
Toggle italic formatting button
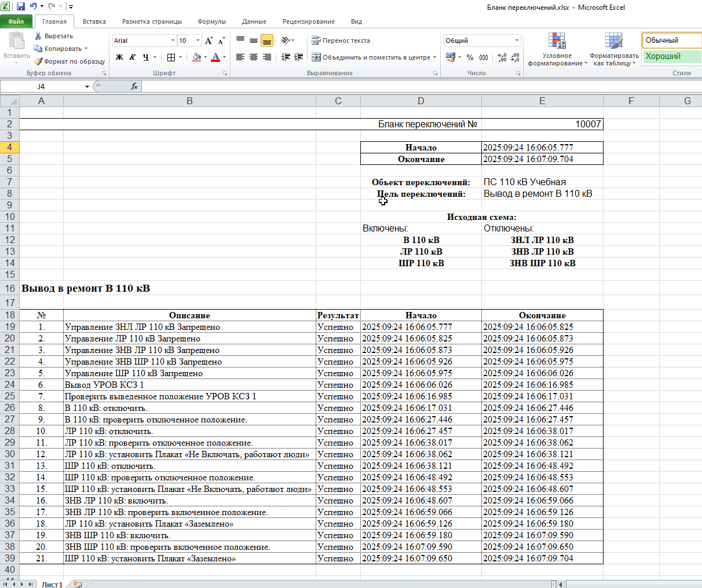[133, 57]
